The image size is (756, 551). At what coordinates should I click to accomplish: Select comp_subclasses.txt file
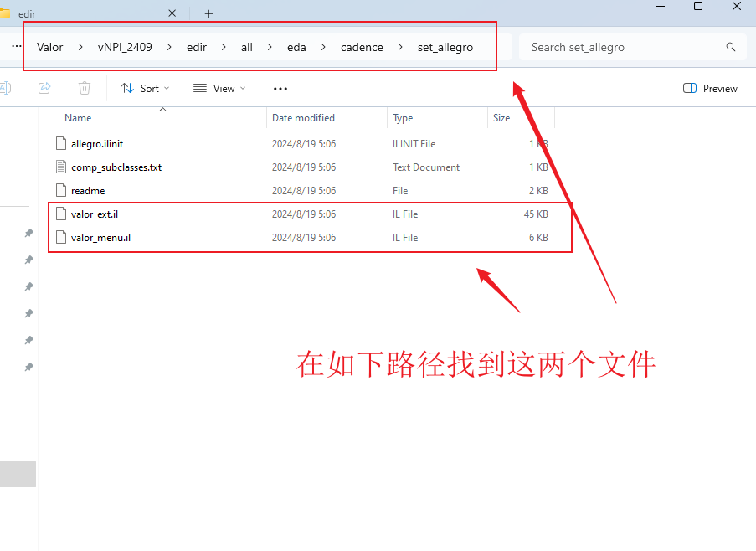[x=116, y=167]
